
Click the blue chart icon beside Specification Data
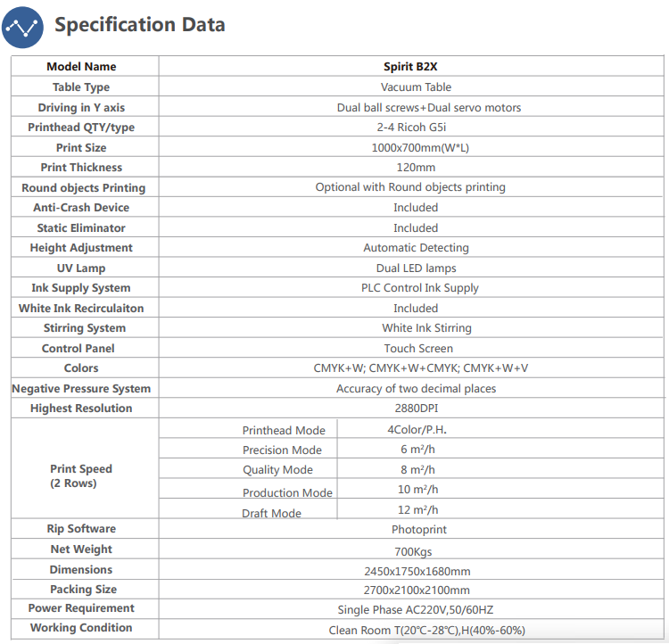point(22,28)
